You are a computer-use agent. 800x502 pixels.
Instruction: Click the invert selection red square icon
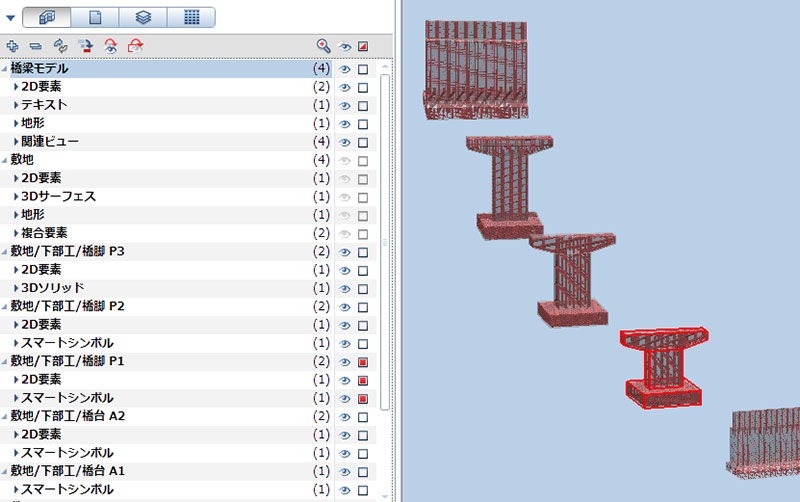[x=135, y=46]
